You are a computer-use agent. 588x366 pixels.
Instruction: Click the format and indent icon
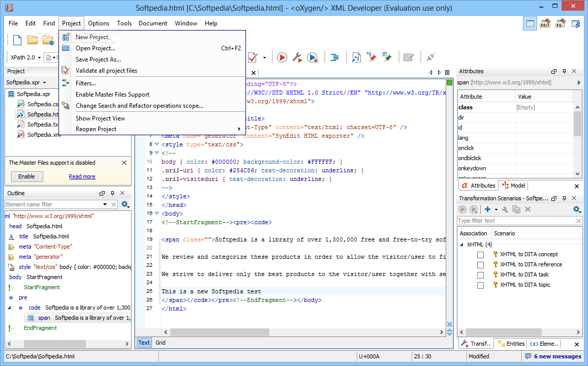tap(334, 57)
